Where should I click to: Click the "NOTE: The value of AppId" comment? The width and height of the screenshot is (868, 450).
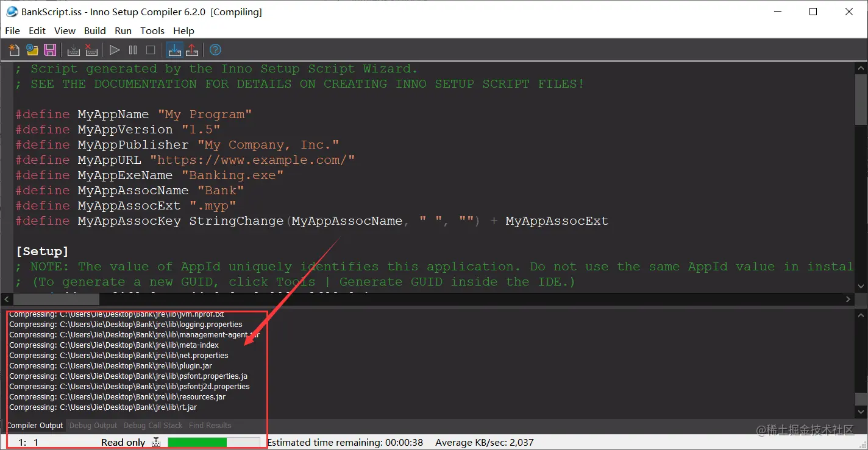click(433, 266)
